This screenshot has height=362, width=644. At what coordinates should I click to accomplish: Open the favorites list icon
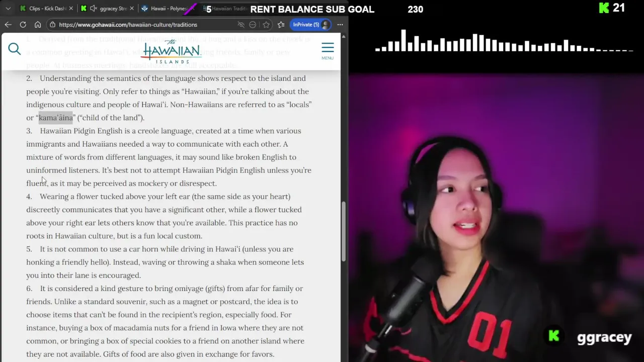click(281, 25)
